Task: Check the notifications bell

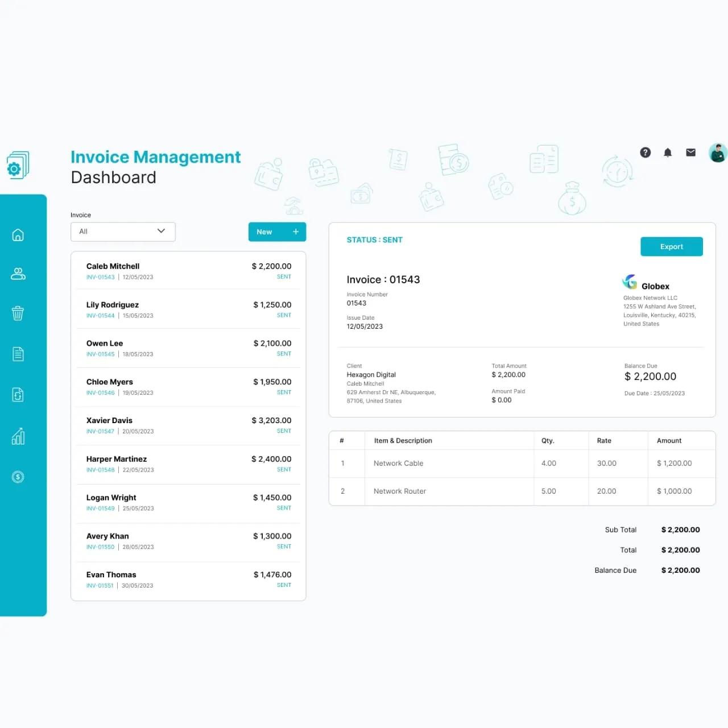Action: 668,152
